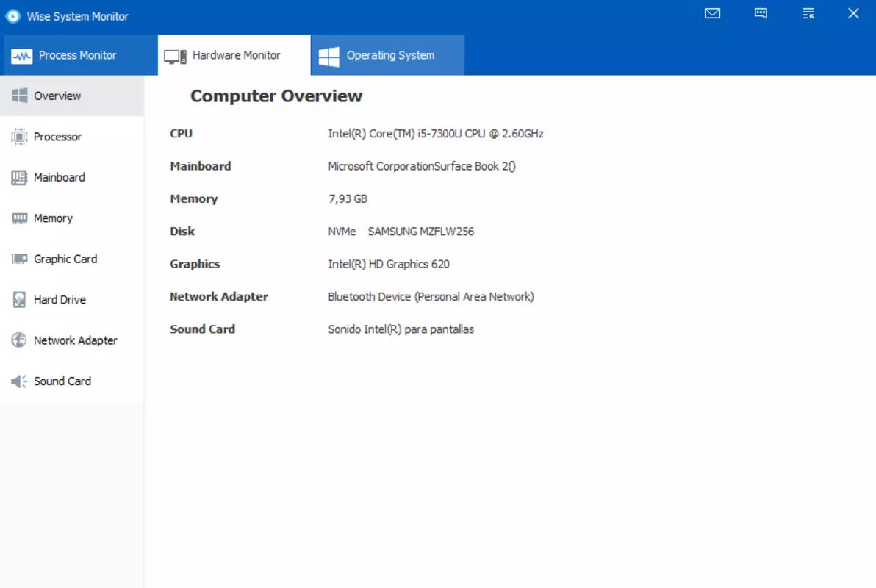The height and width of the screenshot is (588, 876).
Task: Select the Intel Core i5-7300U CPU value
Action: click(x=436, y=134)
